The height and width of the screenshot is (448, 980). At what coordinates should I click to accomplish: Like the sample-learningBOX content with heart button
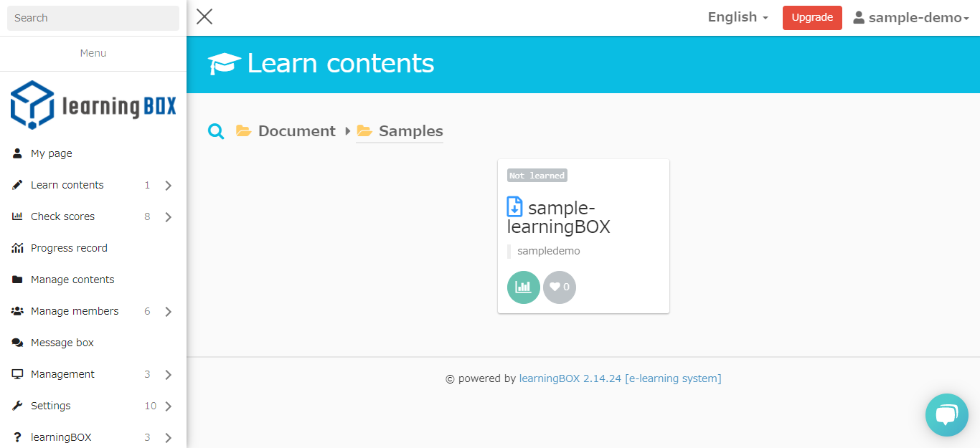click(560, 287)
